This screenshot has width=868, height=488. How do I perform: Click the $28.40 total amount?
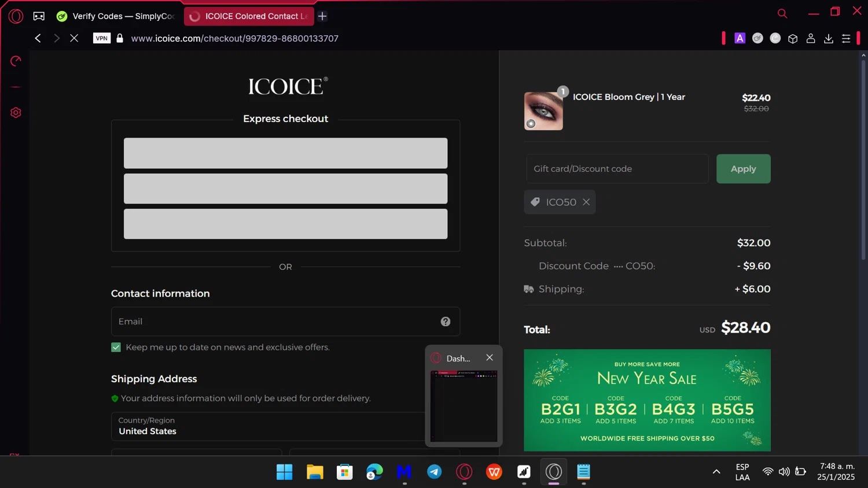[x=746, y=328]
